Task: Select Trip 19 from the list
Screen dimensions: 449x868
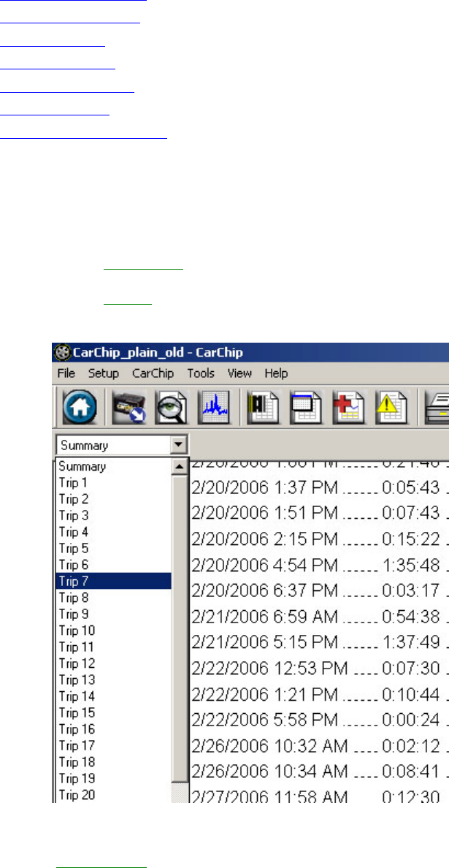Action: coord(113,778)
